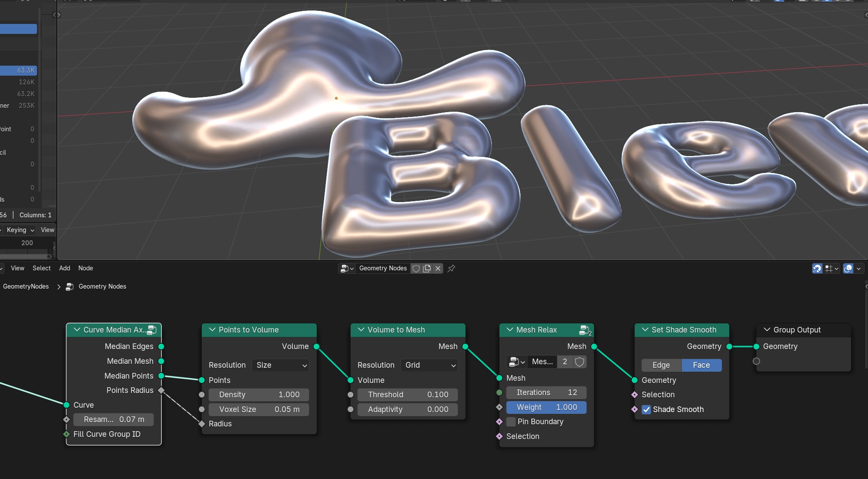Click the Median Mesh output socket
868x479 pixels.
(x=161, y=361)
